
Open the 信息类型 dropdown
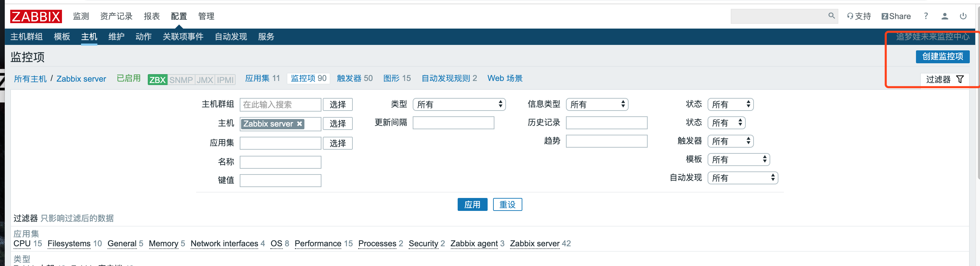(x=597, y=104)
